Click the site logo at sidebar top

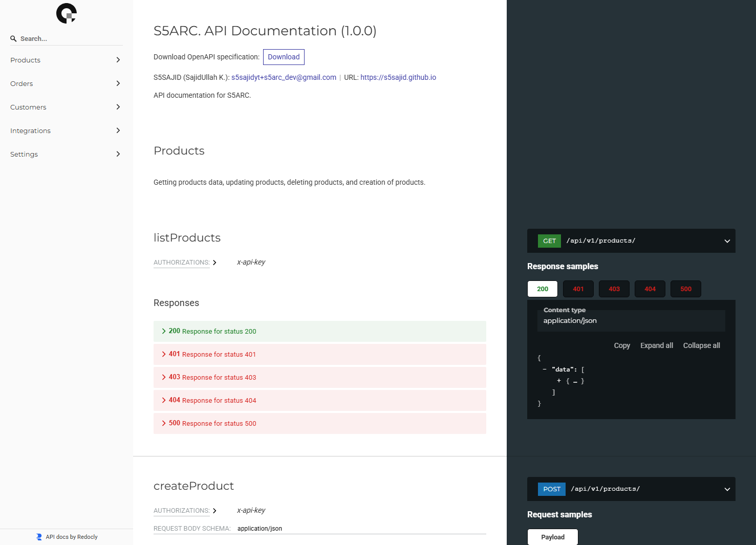66,13
